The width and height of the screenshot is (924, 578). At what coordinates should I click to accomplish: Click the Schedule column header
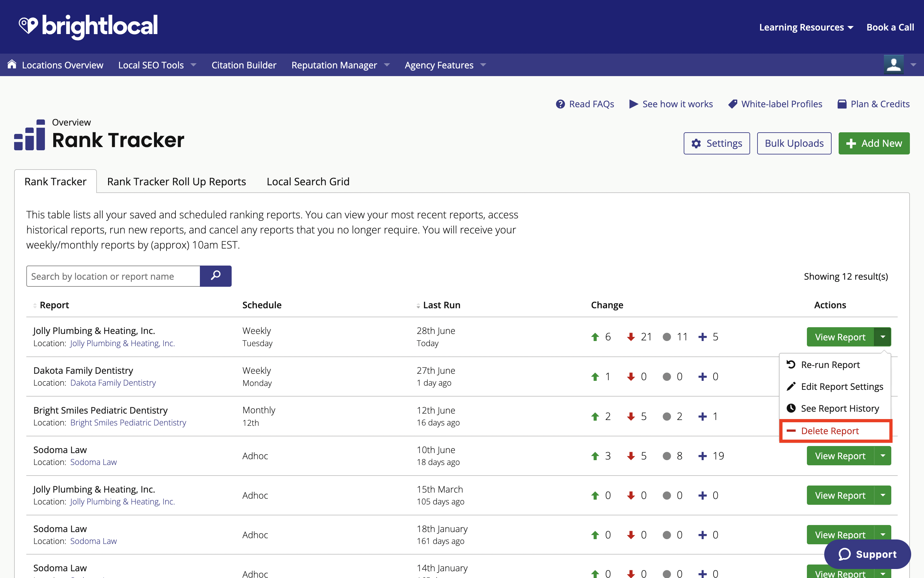click(262, 305)
